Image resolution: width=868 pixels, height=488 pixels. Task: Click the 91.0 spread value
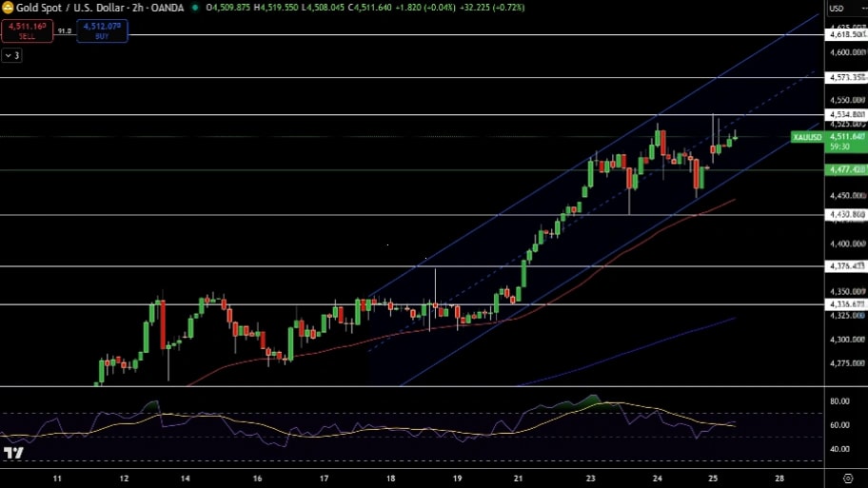coord(65,30)
